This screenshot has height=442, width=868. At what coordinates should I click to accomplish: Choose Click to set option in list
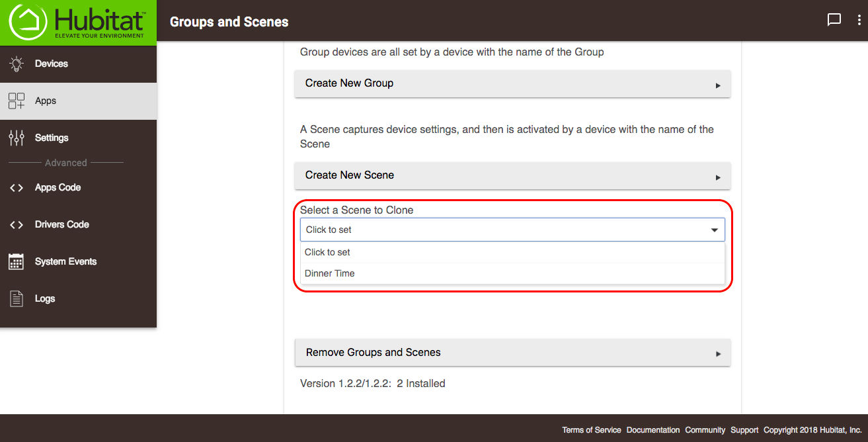tap(512, 252)
